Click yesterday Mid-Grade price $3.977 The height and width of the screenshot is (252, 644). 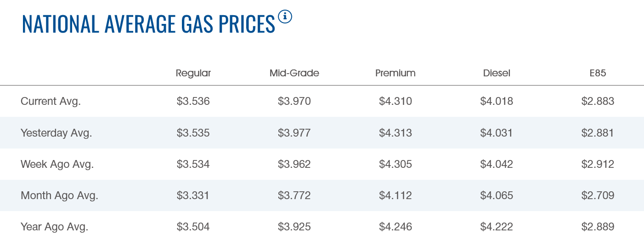tap(294, 133)
